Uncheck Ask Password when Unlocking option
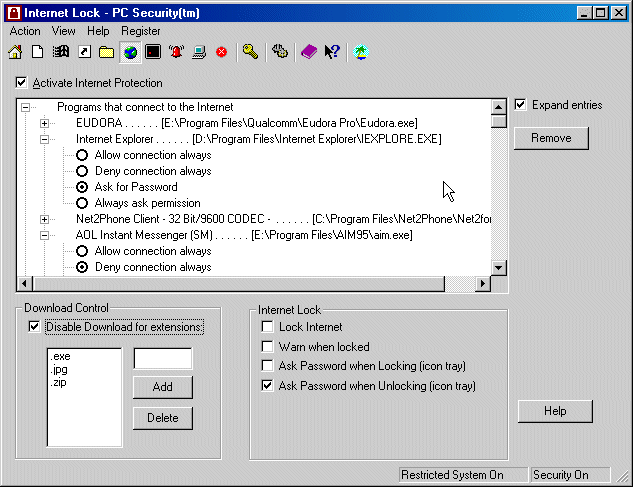The height and width of the screenshot is (487, 633). (267, 386)
